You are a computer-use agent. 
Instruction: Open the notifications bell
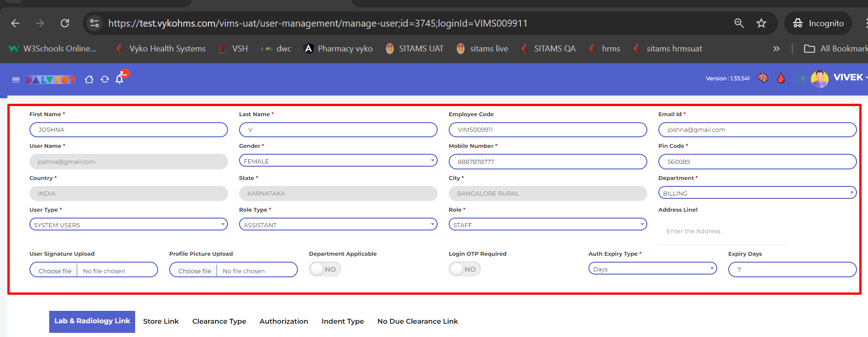coord(120,79)
